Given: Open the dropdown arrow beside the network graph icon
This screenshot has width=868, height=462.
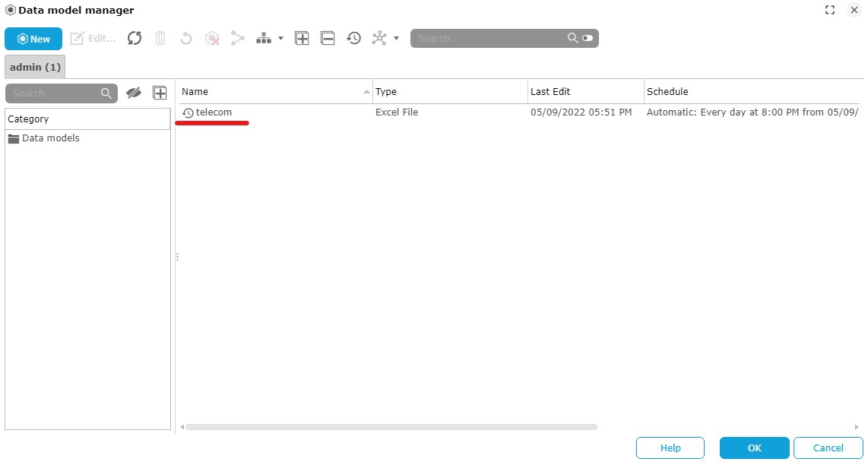Looking at the screenshot, I should 396,39.
